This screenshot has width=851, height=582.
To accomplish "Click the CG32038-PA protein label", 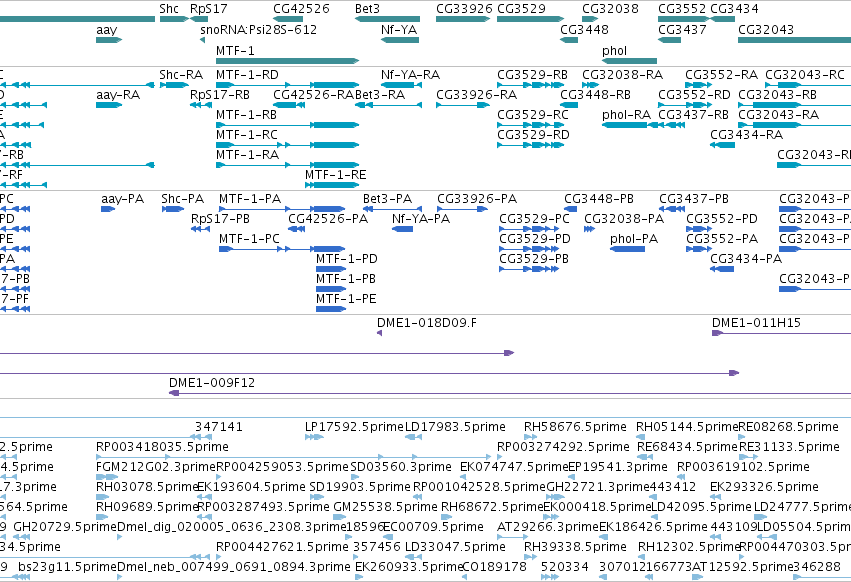I will [x=624, y=218].
